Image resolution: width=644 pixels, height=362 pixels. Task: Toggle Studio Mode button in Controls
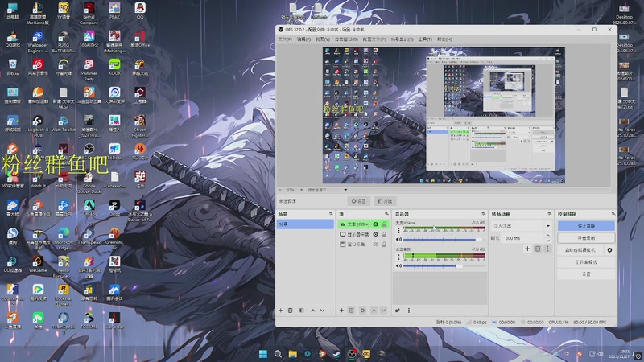coord(586,262)
